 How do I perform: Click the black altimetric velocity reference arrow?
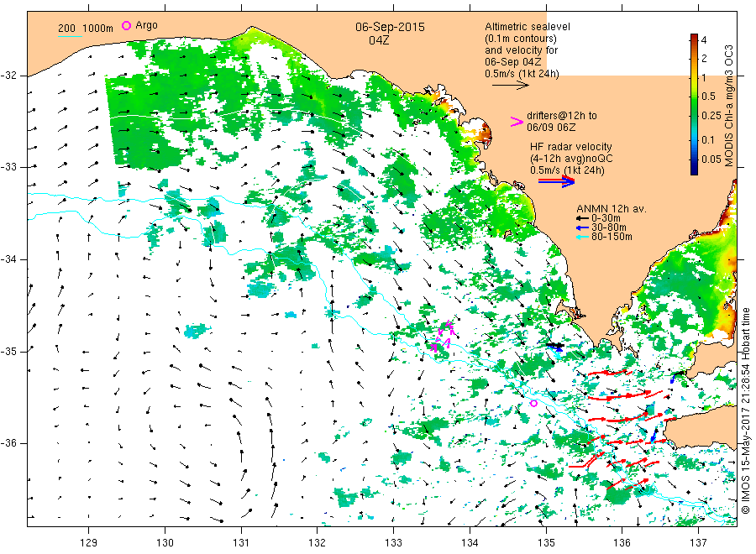pyautogui.click(x=510, y=86)
